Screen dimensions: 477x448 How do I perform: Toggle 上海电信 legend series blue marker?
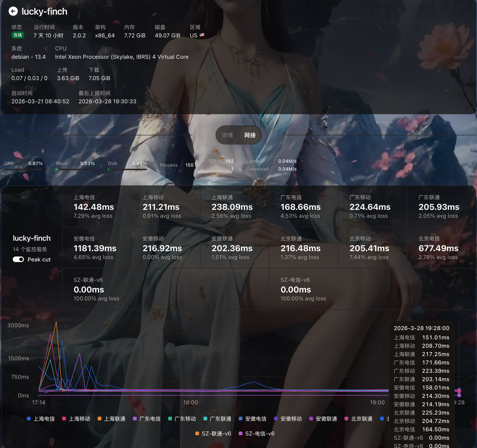coord(29,419)
